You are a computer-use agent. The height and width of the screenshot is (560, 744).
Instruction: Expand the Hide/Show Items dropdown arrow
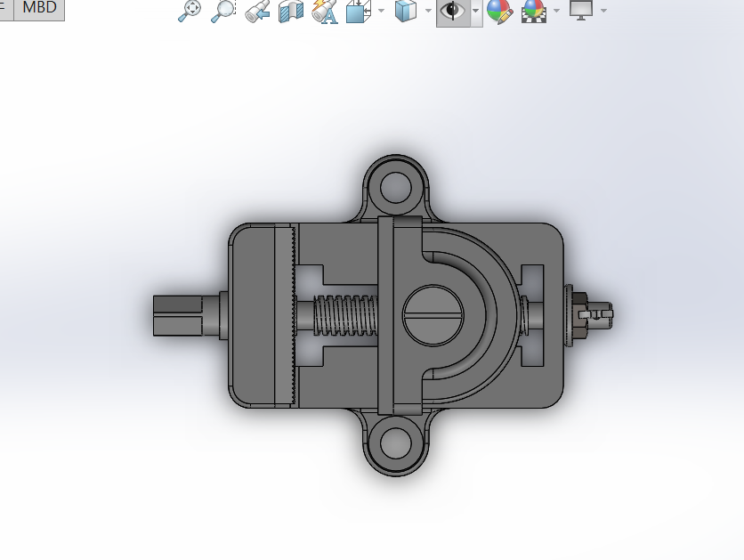[476, 11]
